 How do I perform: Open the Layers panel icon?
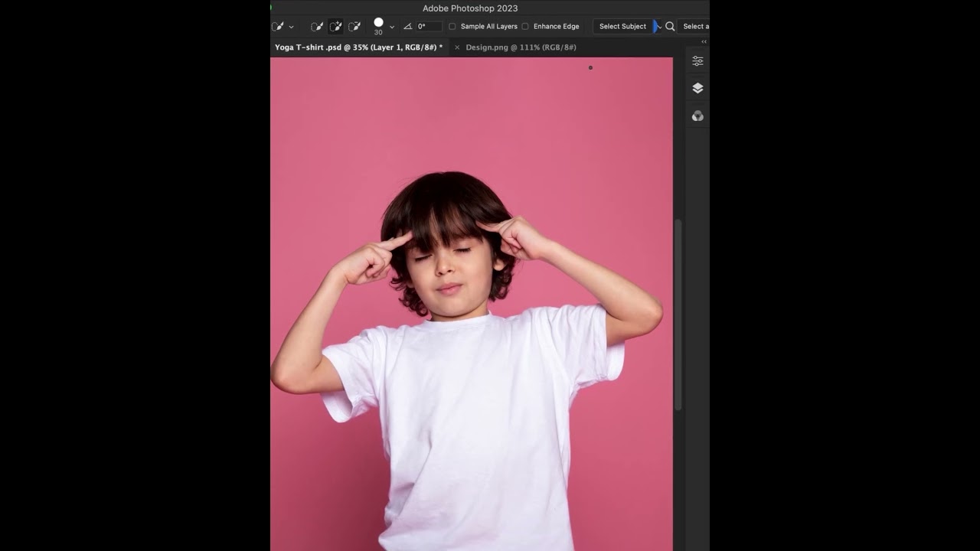[697, 88]
